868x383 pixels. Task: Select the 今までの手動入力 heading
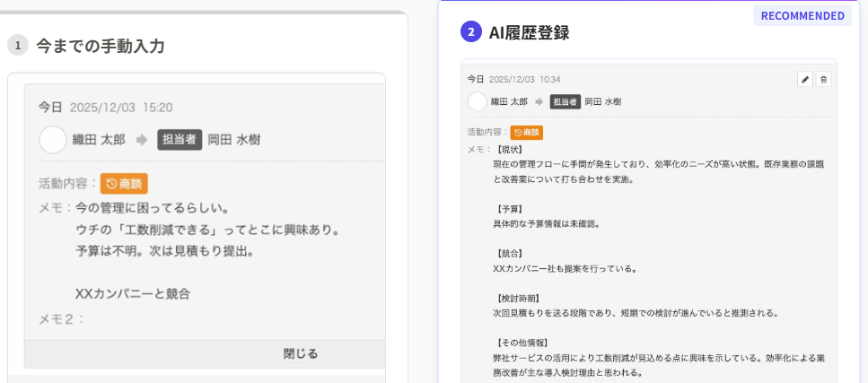(x=101, y=46)
